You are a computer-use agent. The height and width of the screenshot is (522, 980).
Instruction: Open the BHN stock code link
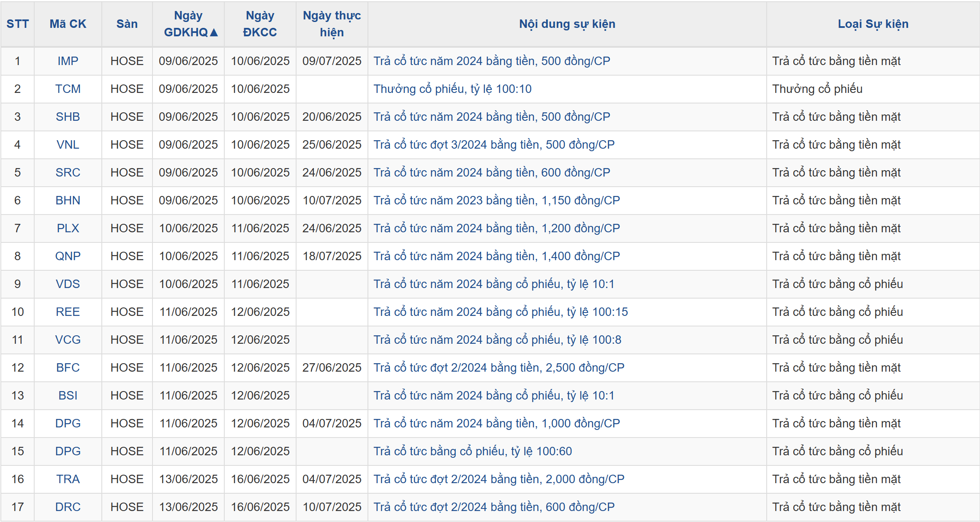pos(68,200)
